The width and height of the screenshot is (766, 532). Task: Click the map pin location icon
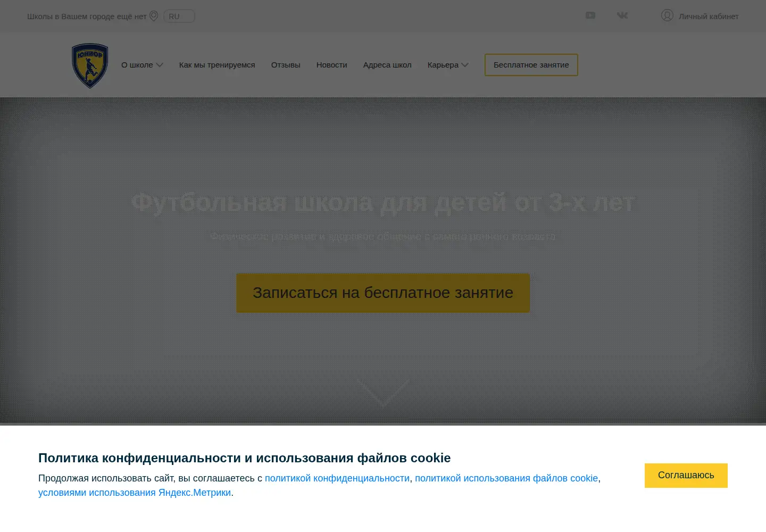pyautogui.click(x=154, y=16)
